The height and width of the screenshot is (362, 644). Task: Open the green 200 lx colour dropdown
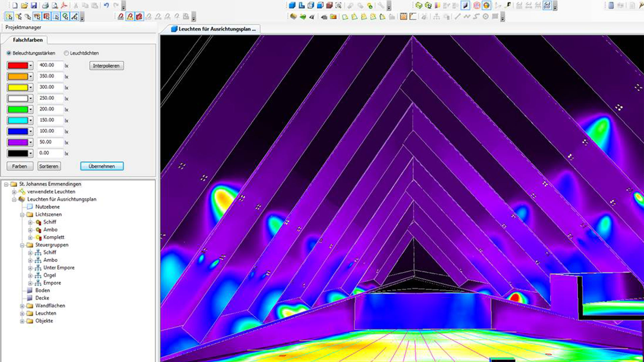(31, 110)
